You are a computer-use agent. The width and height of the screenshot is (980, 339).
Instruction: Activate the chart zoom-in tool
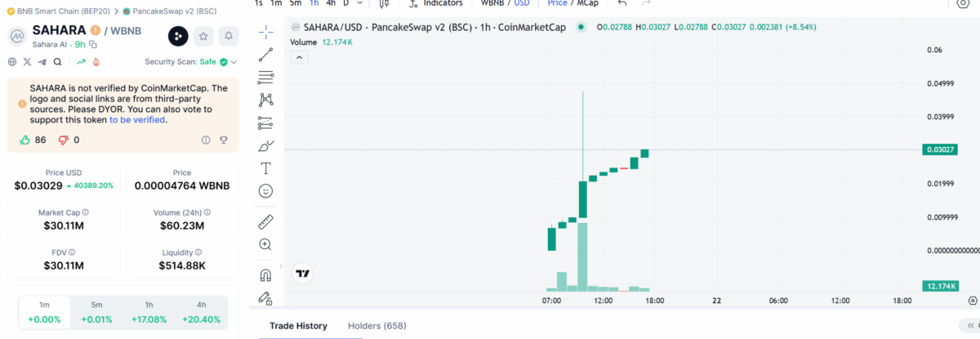pyautogui.click(x=265, y=244)
